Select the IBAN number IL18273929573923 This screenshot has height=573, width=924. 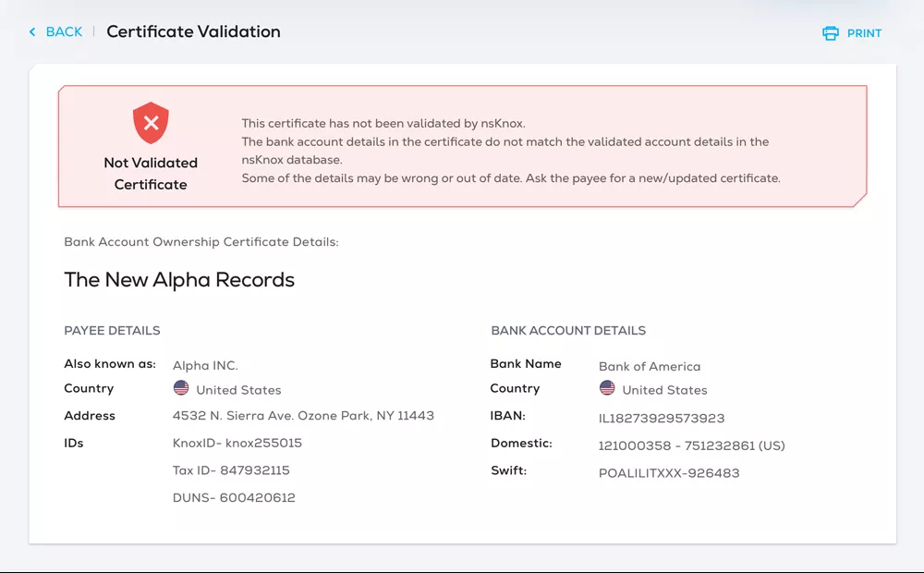click(662, 419)
